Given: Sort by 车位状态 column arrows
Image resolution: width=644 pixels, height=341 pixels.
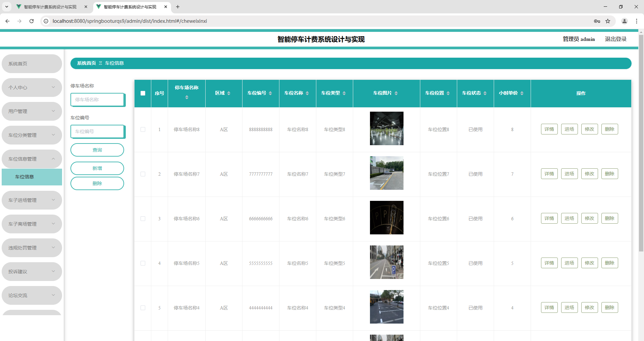Looking at the screenshot, I should tap(485, 93).
